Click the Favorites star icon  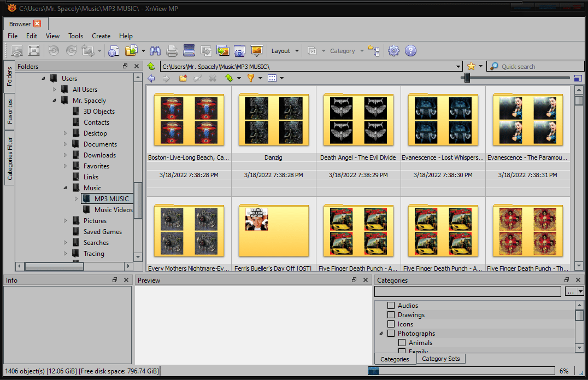(472, 66)
